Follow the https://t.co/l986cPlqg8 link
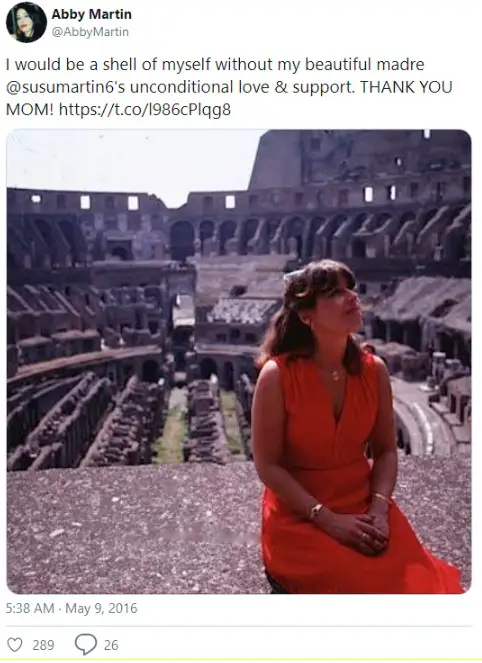Image resolution: width=482 pixels, height=663 pixels. tap(145, 110)
